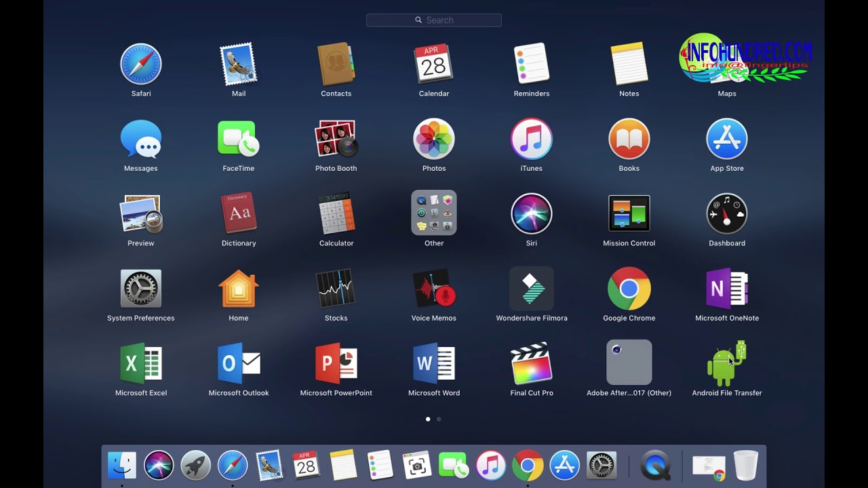Open the Trash in the Dock
868x488 pixels.
tap(746, 466)
